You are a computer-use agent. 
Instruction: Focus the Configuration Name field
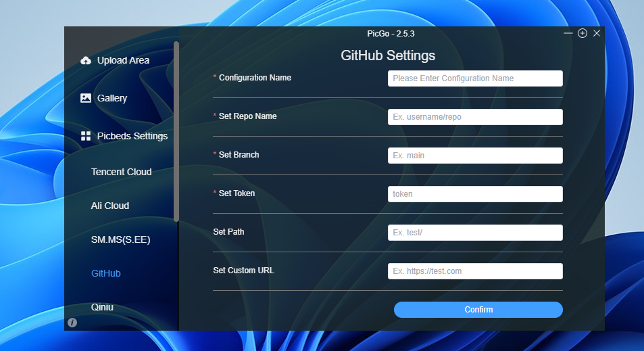[475, 78]
